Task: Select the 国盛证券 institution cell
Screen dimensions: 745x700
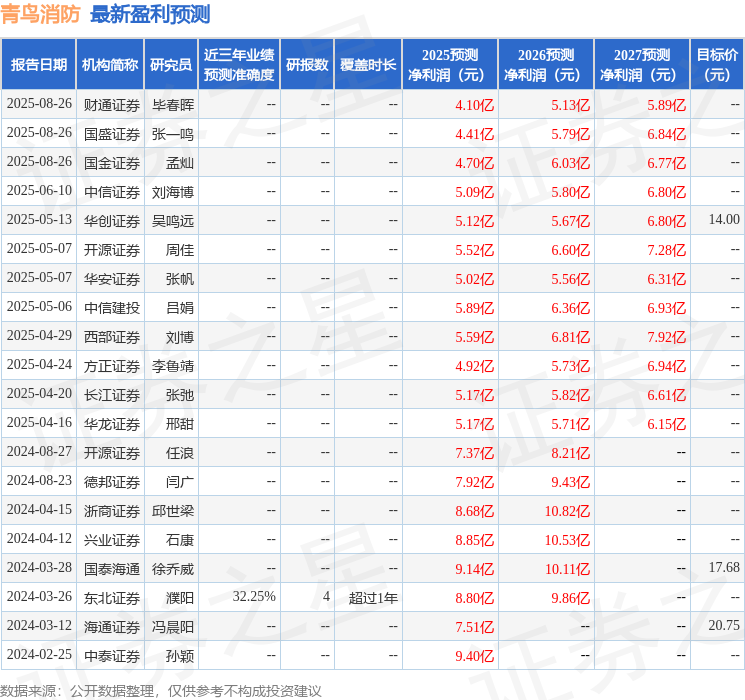Action: [112, 134]
